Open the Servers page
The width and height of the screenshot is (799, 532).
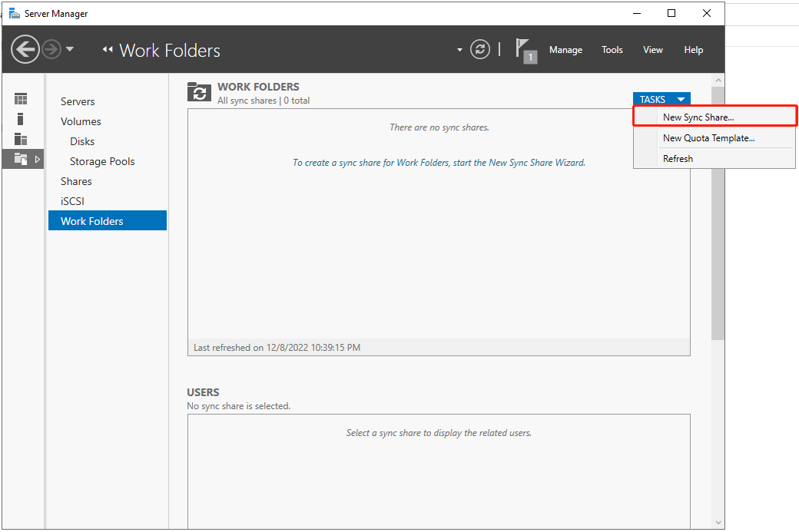coord(78,101)
